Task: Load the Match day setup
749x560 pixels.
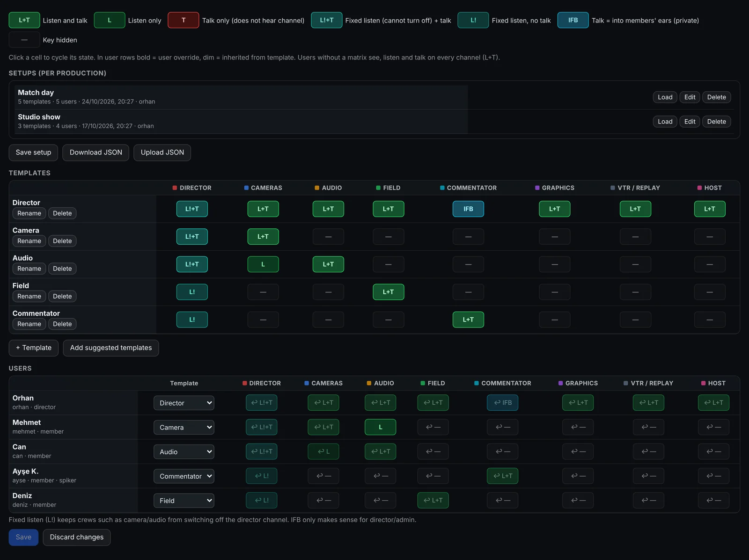Action: [665, 97]
